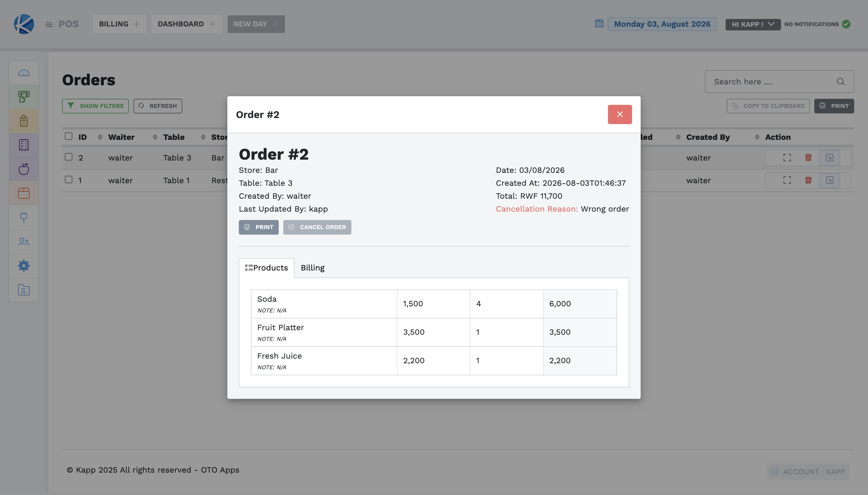Close the Order #2 dialog

[x=620, y=114]
